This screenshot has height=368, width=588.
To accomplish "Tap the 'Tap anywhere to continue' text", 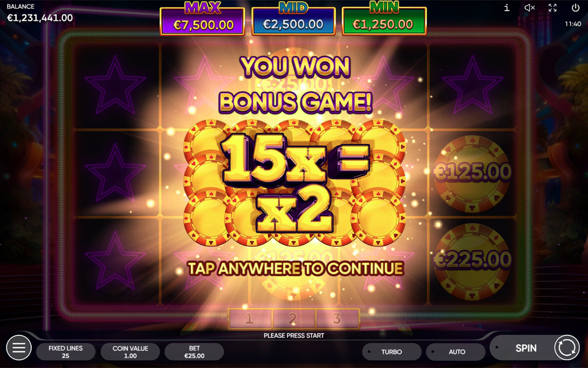I will tap(296, 269).
